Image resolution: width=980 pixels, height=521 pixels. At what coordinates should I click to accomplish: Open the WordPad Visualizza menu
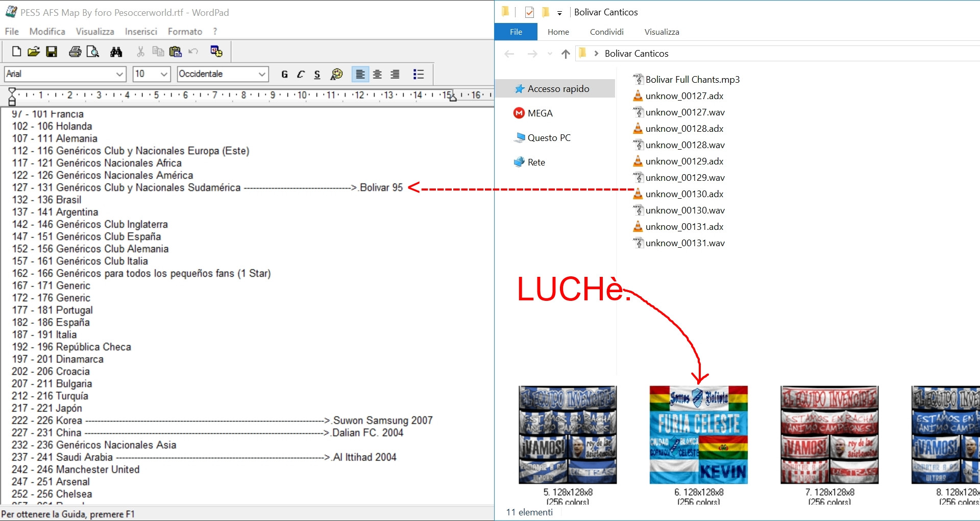pyautogui.click(x=95, y=32)
